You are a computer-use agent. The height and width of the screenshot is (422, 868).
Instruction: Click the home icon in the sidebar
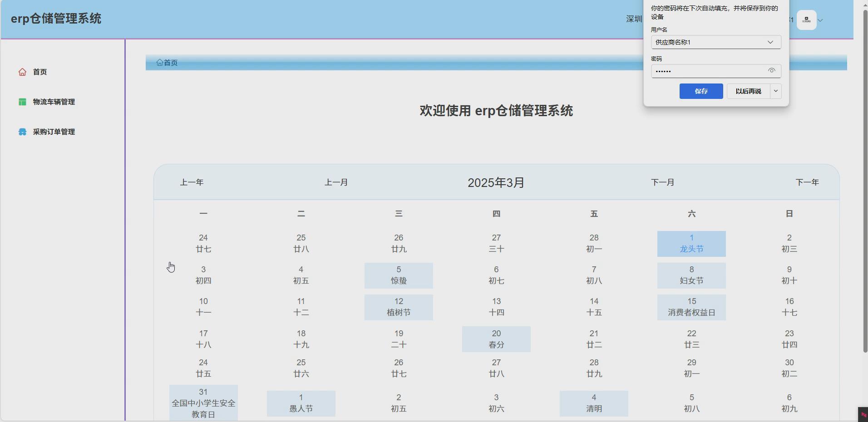point(22,72)
